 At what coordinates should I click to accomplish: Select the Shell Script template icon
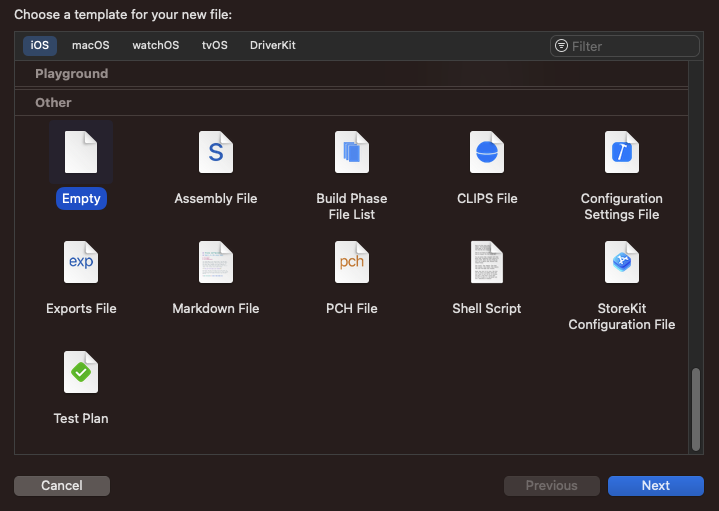[487, 262]
